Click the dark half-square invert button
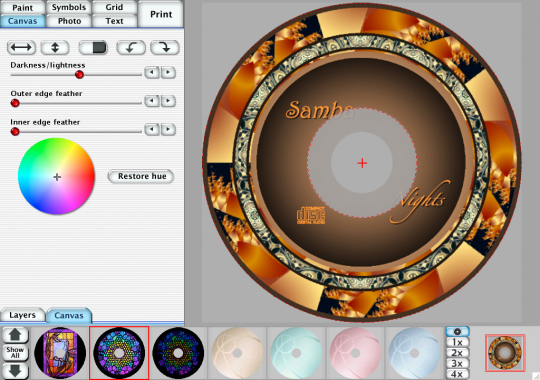540x380 pixels. pyautogui.click(x=93, y=48)
